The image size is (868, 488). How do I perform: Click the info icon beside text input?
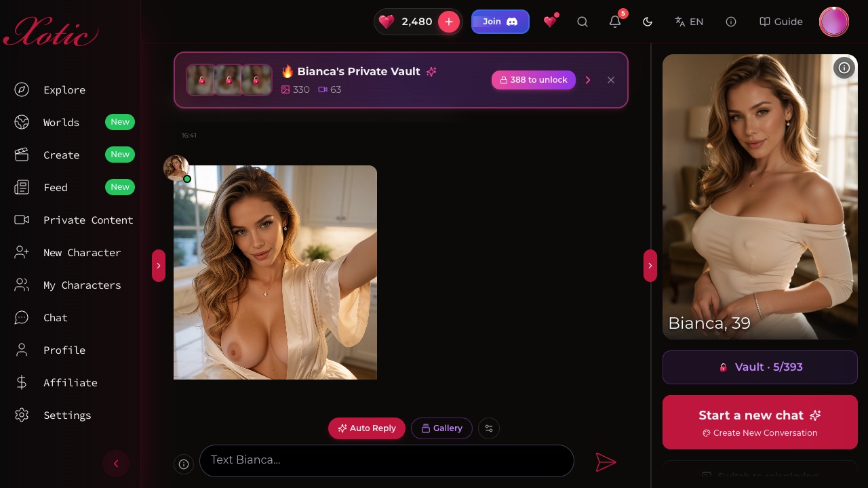[183, 464]
